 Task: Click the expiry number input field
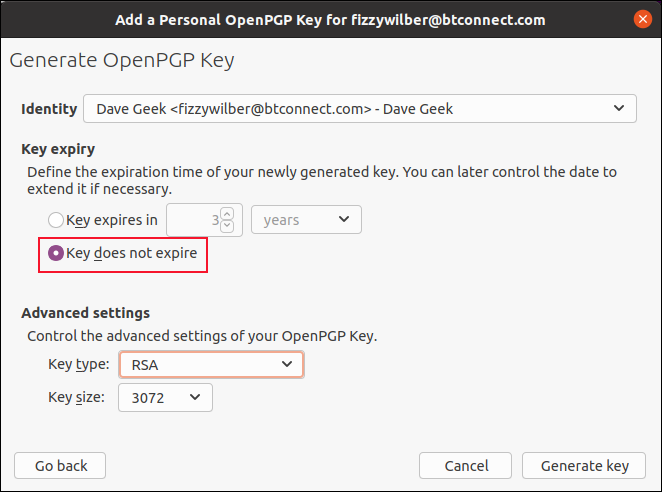(x=193, y=220)
